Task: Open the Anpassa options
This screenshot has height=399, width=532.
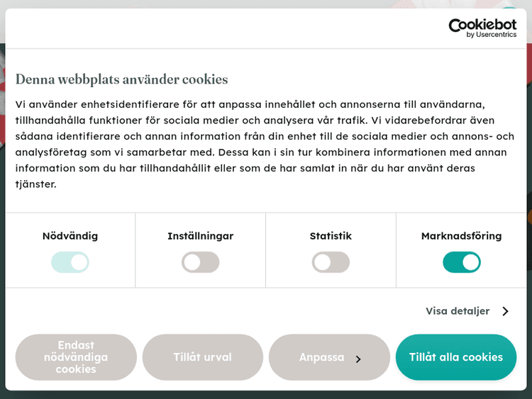Action: tap(322, 357)
